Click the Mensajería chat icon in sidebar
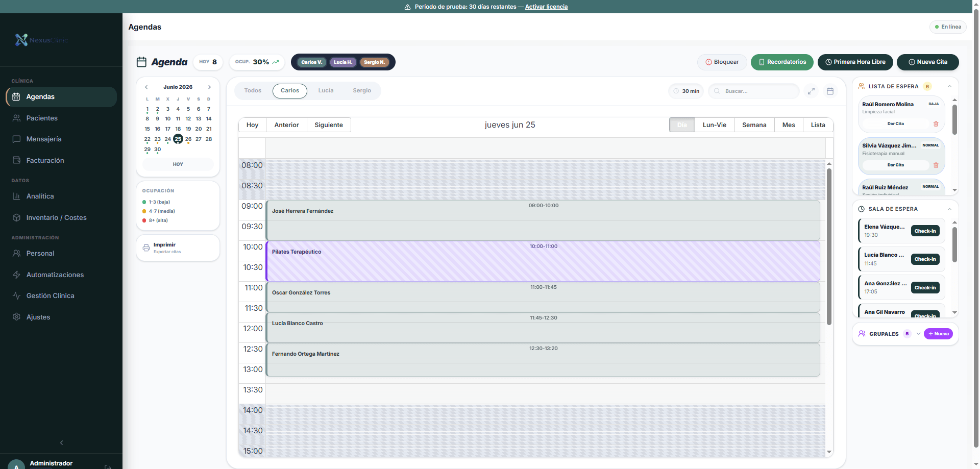Screen dimensions: 980x469 click(16, 139)
